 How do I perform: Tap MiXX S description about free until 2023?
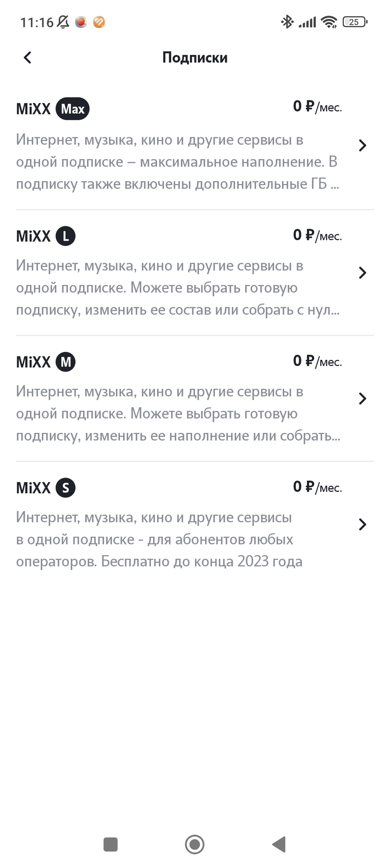[159, 539]
